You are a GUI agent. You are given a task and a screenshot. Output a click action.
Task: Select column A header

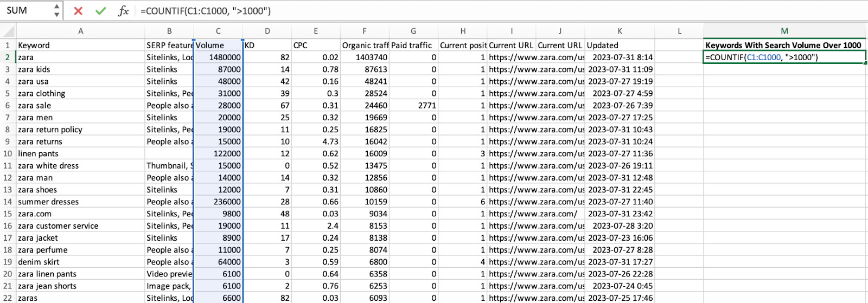pyautogui.click(x=80, y=31)
